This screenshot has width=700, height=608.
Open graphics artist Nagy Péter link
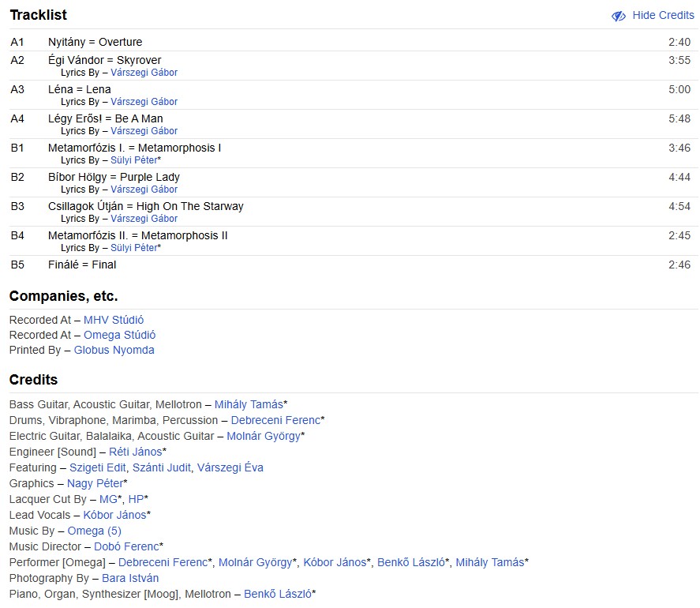click(95, 483)
